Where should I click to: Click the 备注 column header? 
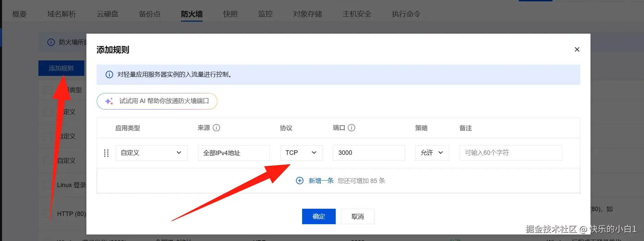[466, 128]
